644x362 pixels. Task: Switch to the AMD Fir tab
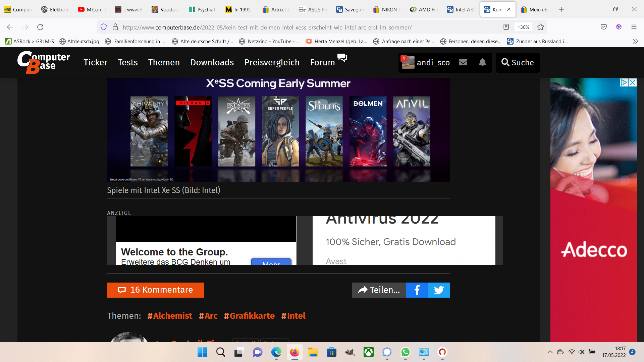coord(424,9)
